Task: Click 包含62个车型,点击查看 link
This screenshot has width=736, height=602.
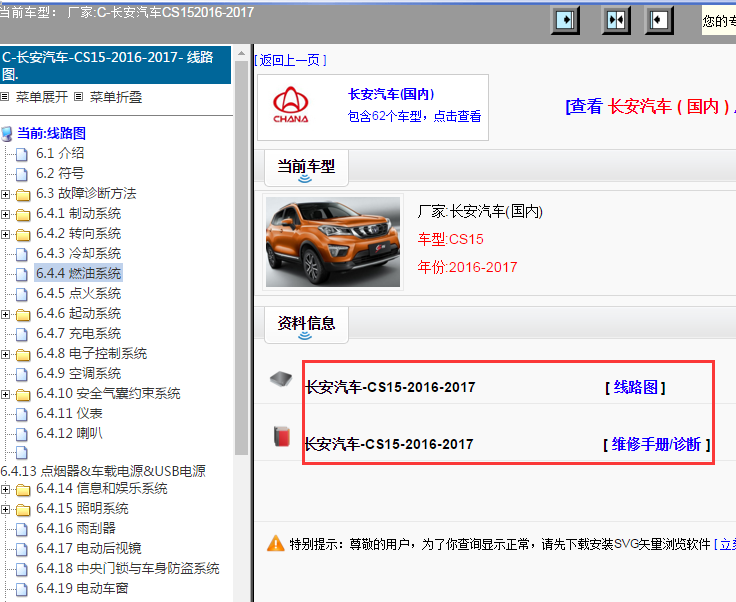Action: point(414,116)
